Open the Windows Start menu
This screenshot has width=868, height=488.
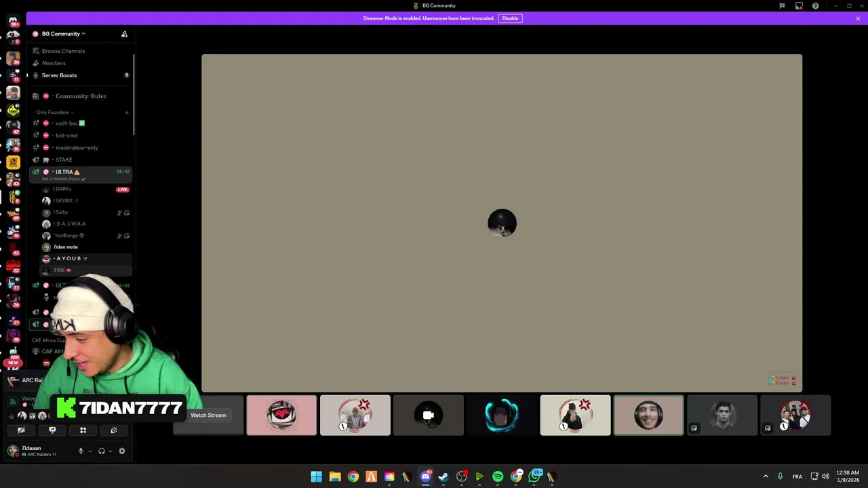[316, 476]
